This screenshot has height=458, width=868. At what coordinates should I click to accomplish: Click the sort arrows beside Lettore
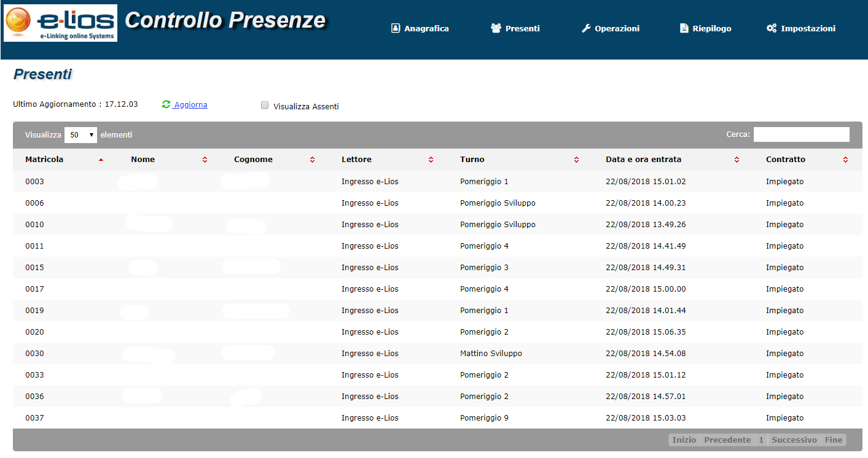click(x=431, y=160)
